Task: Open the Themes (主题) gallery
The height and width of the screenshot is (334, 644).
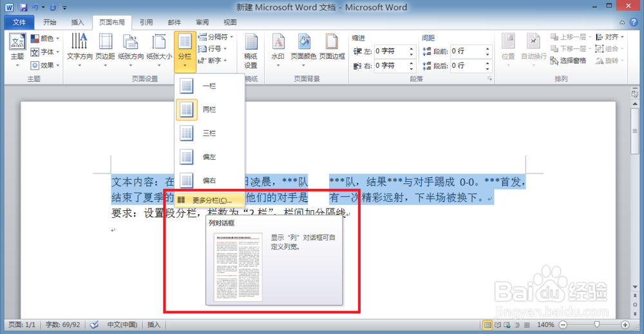Action: coord(17,50)
